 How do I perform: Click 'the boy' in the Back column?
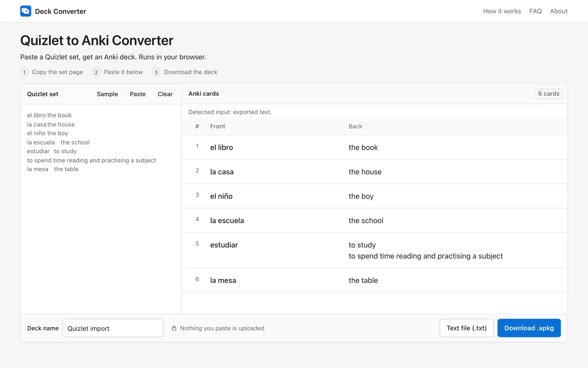361,196
